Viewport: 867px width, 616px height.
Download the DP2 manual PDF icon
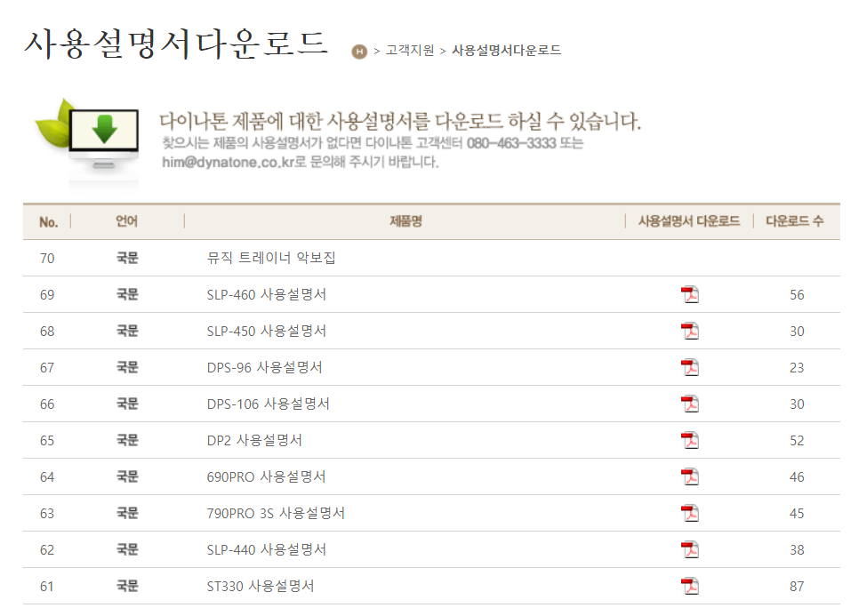coord(690,441)
